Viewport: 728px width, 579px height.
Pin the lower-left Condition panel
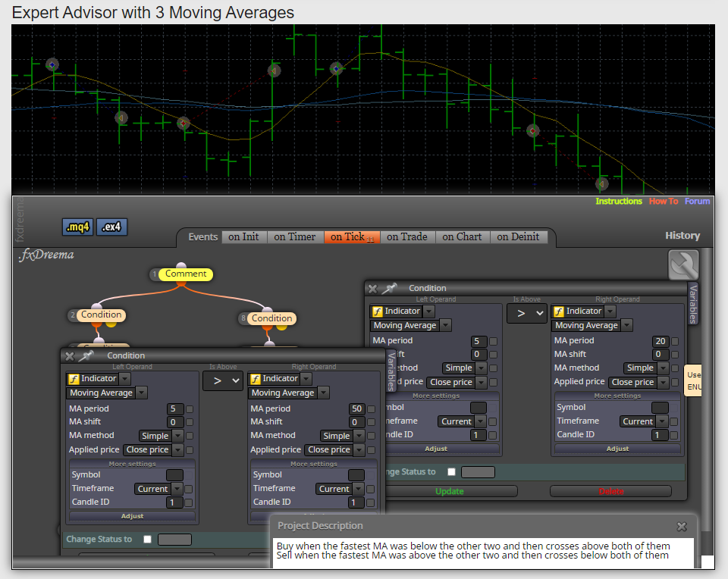click(86, 355)
